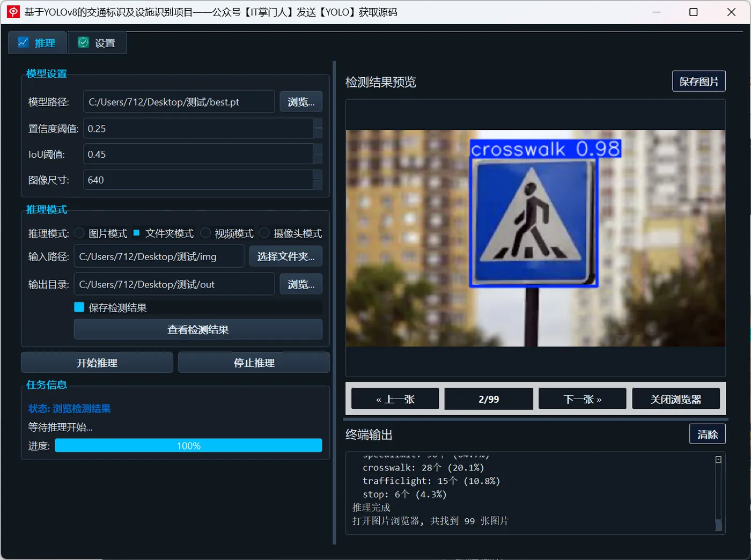
Task: Click the 选择文件夹 button
Action: [286, 256]
